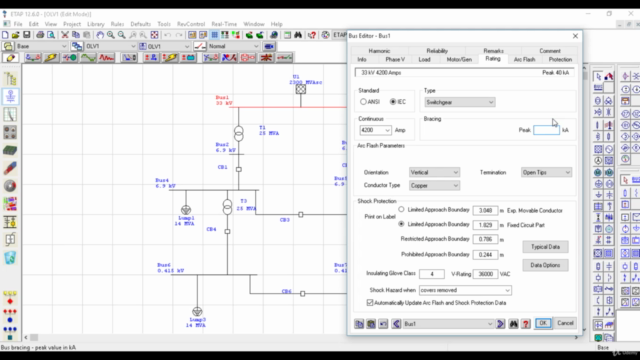
Task: Open Short Circuit analysis lightning icon
Action: [51, 58]
